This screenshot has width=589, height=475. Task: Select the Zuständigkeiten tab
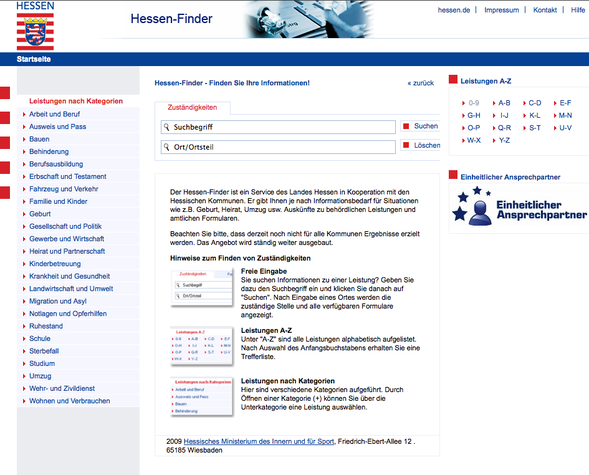(192, 107)
